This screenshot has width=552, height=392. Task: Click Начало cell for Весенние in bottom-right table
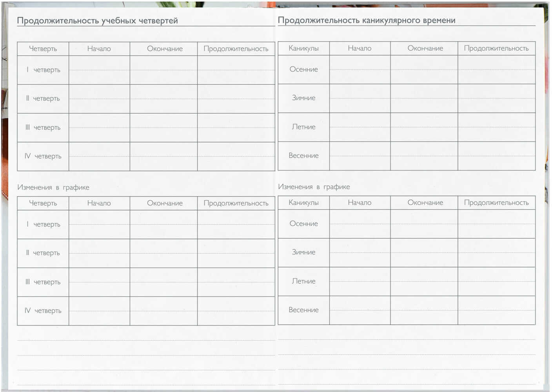[360, 310]
